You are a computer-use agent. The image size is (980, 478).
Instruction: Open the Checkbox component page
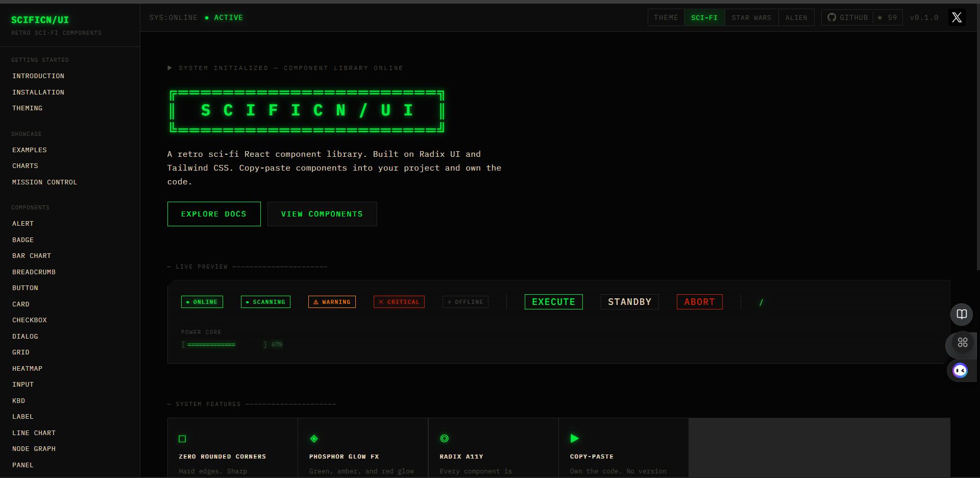[30, 320]
